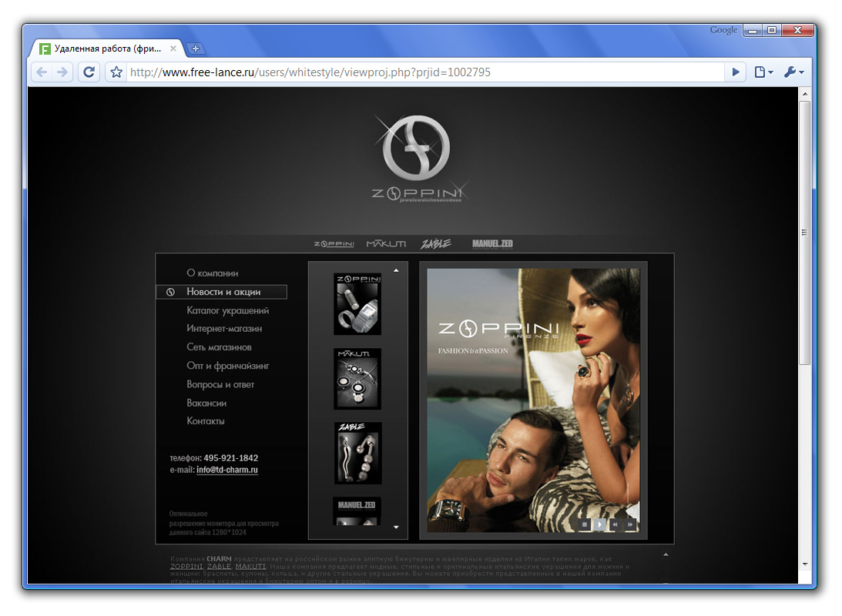The image size is (842, 616).
Task: Click the scrollbar down arrow
Action: coord(805,564)
